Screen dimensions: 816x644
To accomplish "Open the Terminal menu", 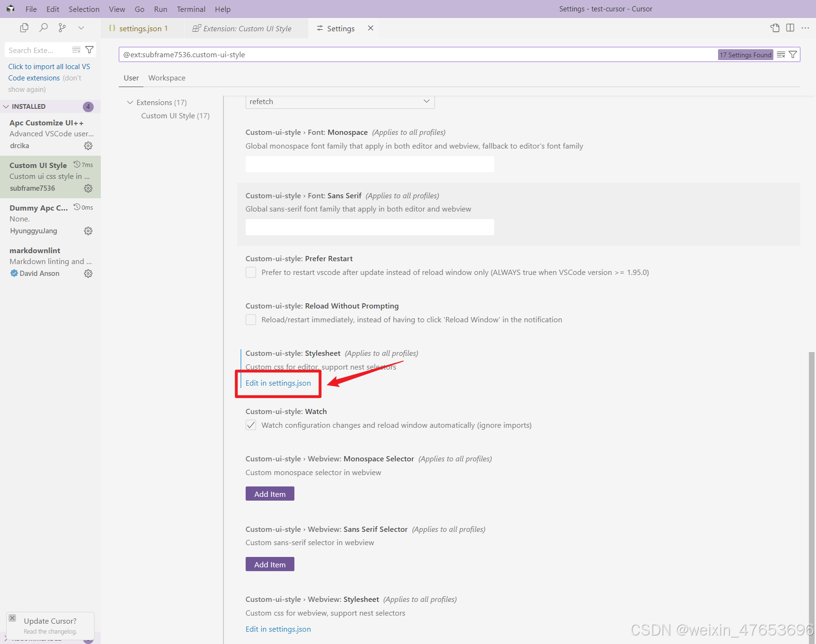I will pos(191,9).
